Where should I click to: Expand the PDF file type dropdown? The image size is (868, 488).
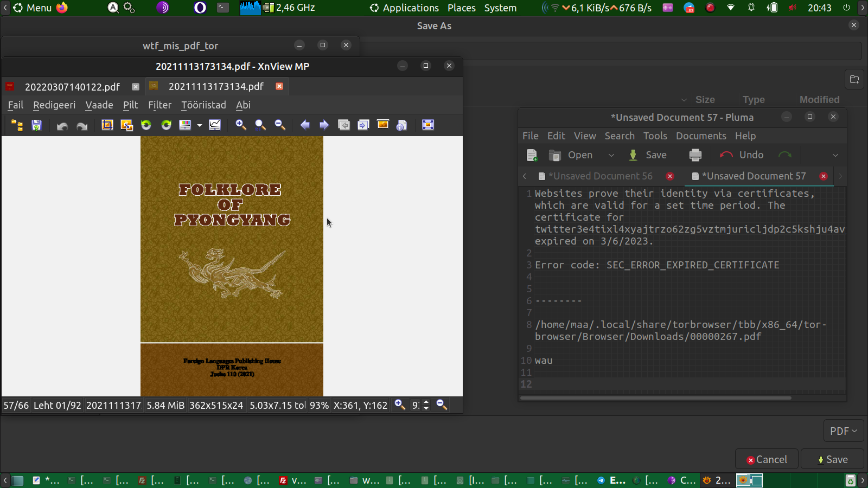point(843,431)
